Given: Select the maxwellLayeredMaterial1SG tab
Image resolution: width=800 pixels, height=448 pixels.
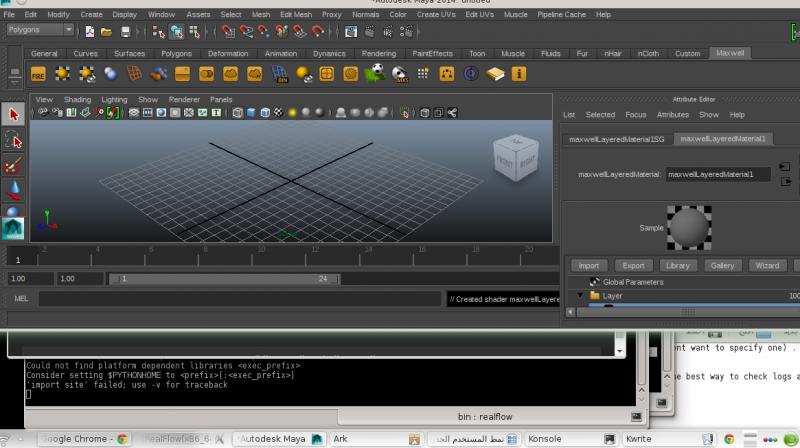Looking at the screenshot, I should pyautogui.click(x=617, y=139).
